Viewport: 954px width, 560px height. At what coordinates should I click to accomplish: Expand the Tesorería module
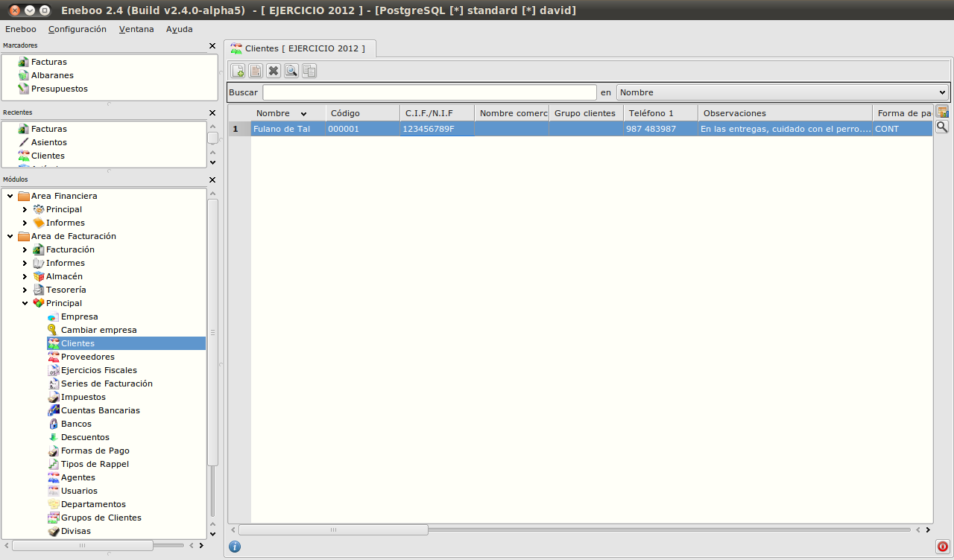pyautogui.click(x=25, y=290)
